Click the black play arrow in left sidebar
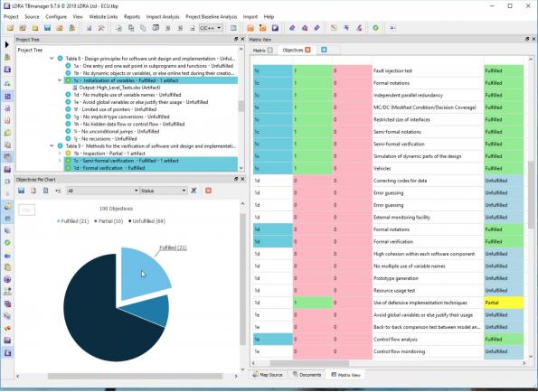538x392 pixels. pyautogui.click(x=7, y=44)
